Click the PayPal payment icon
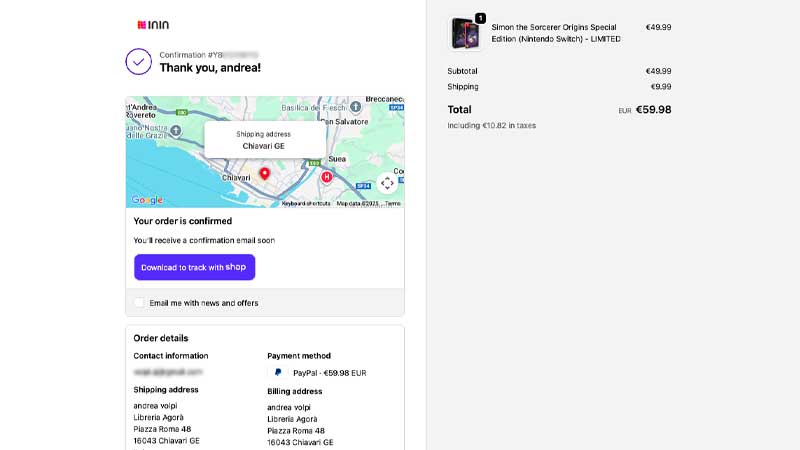This screenshot has height=450, width=800. point(278,372)
